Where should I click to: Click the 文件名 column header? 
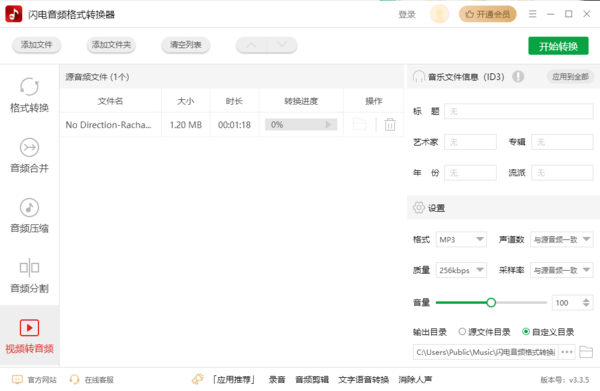click(110, 101)
